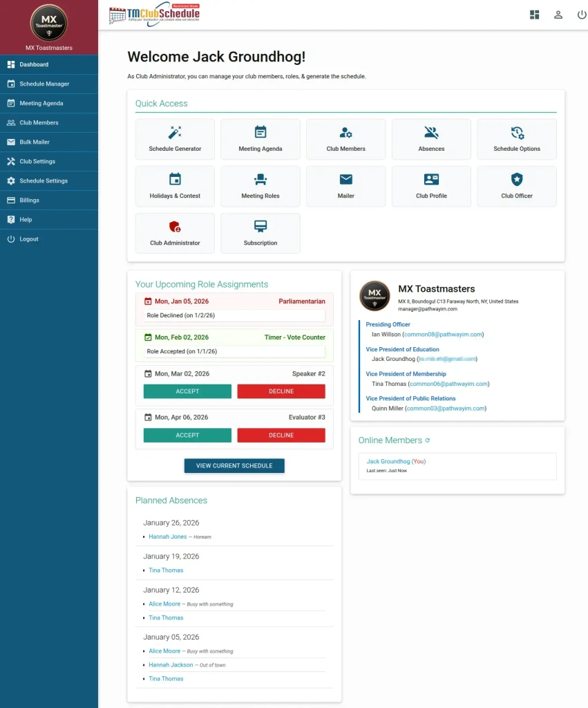Open the Mailer quick access card

pos(345,187)
